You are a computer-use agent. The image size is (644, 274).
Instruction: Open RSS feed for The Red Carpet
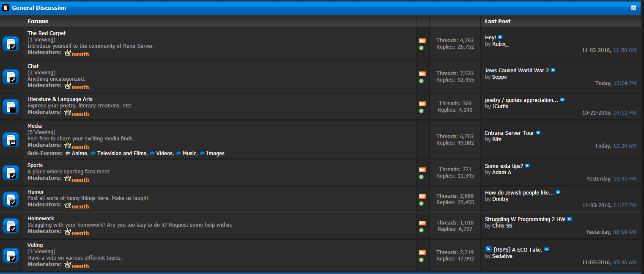point(422,41)
